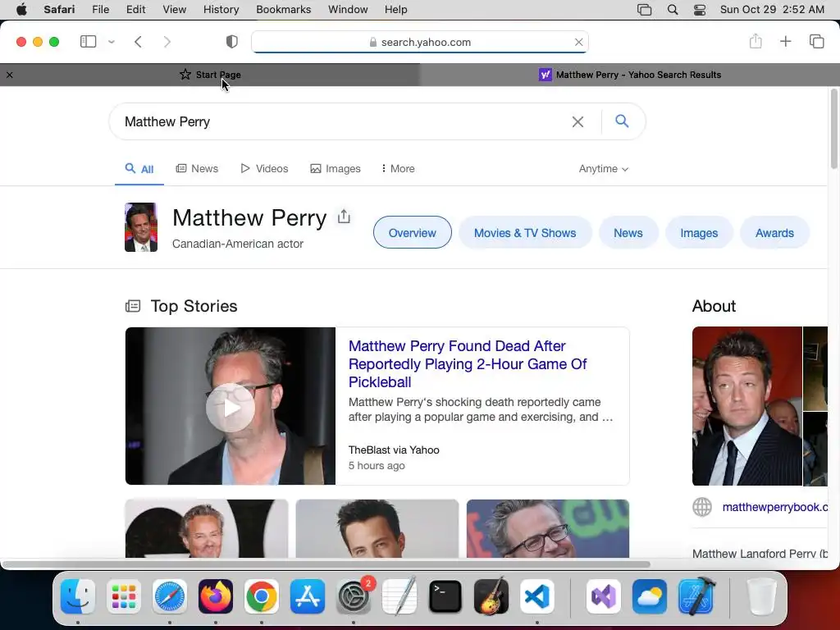Click the Matthew Perry search input field
The image size is (840, 630).
[x=343, y=121]
